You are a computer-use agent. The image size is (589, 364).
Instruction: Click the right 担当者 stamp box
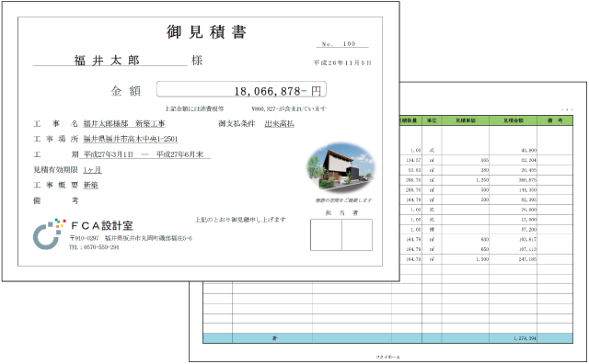pos(357,235)
